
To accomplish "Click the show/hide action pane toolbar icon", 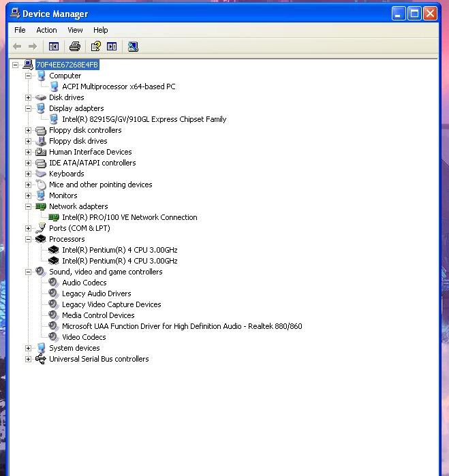I will click(112, 46).
